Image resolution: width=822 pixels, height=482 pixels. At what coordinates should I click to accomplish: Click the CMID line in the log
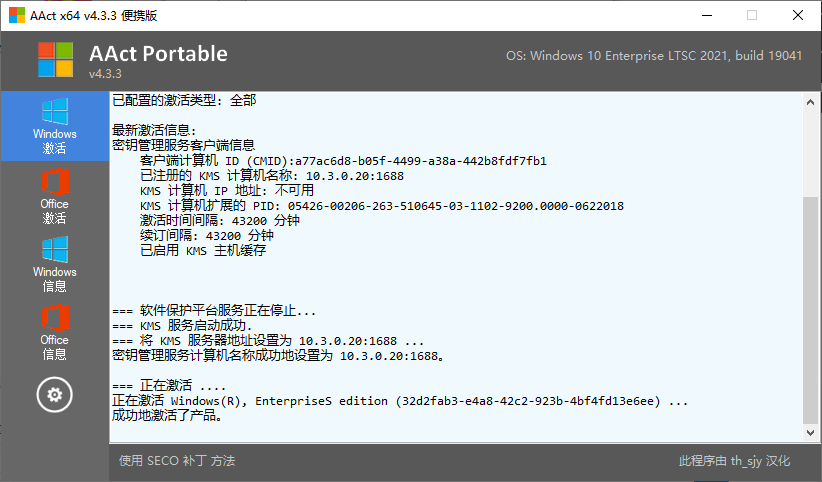coord(343,161)
